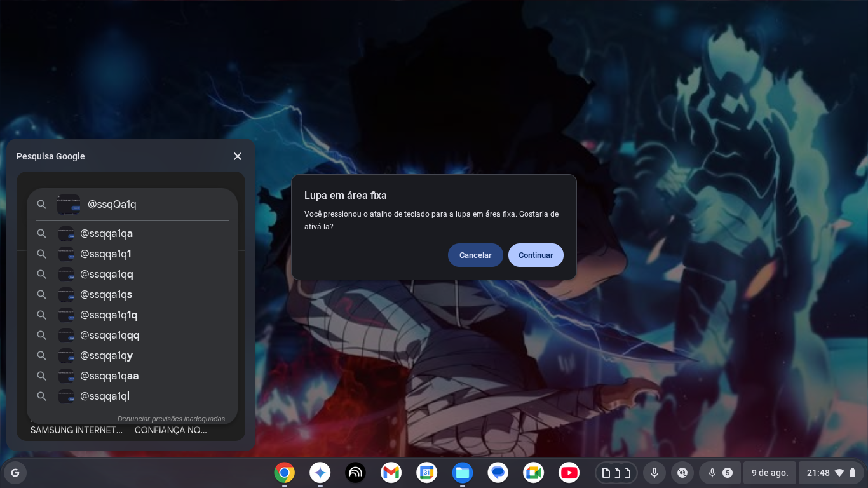Click thumbnail in the @ssqQa1q search box

(69, 205)
